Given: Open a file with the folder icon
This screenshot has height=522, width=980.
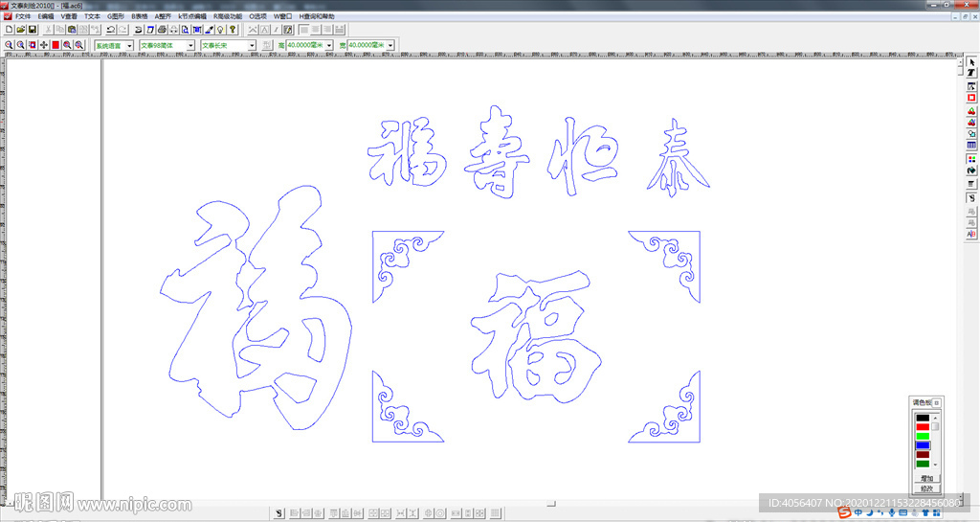Looking at the screenshot, I should 21,30.
